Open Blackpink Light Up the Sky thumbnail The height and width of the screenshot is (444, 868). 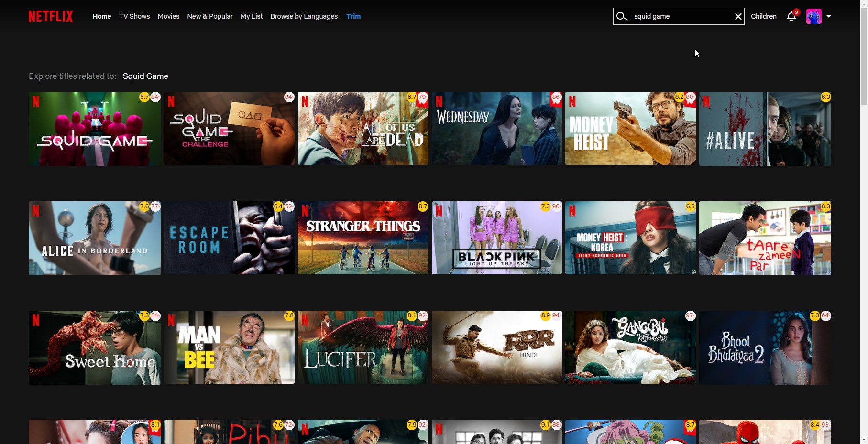click(497, 238)
